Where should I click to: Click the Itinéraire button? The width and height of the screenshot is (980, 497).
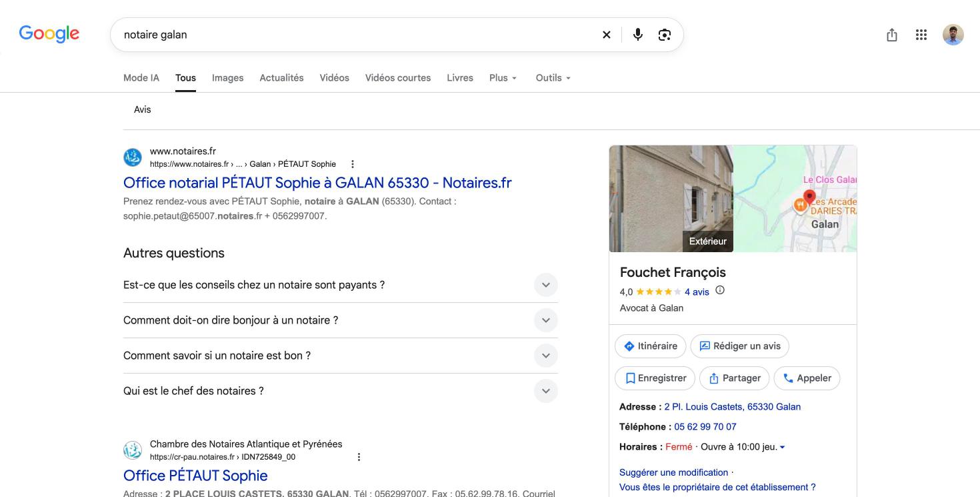pos(650,346)
